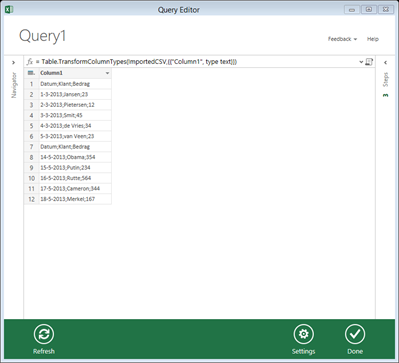Click the Navigator vertical label
The width and height of the screenshot is (399, 363).
coord(14,85)
